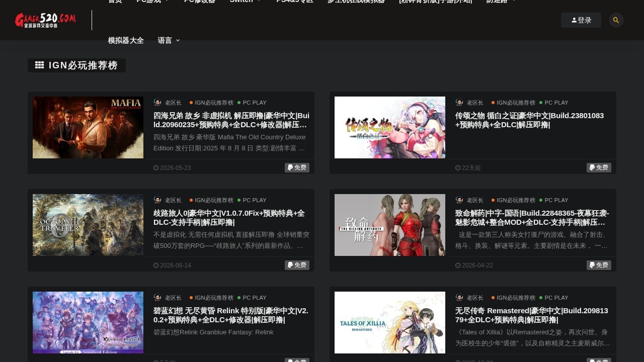Screen dimensions: 644x362
Task: Click description starting 不是虚拟化 无需任何虚拟机
Action: [231, 240]
